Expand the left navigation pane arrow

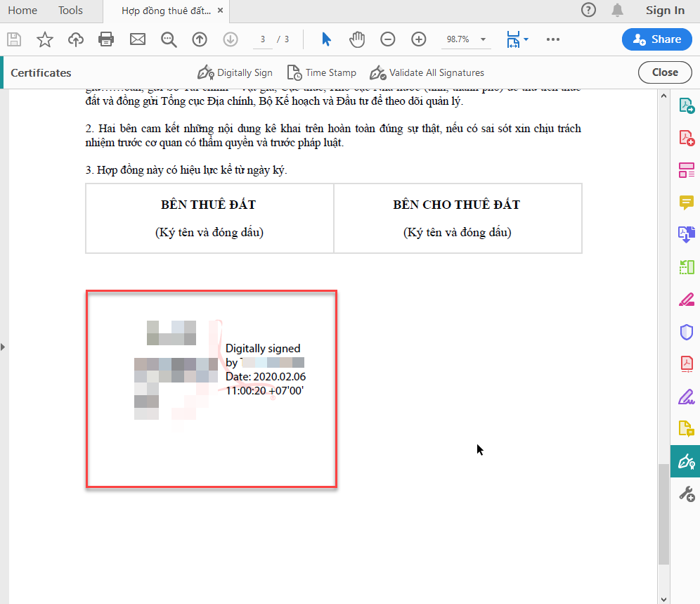click(3, 347)
